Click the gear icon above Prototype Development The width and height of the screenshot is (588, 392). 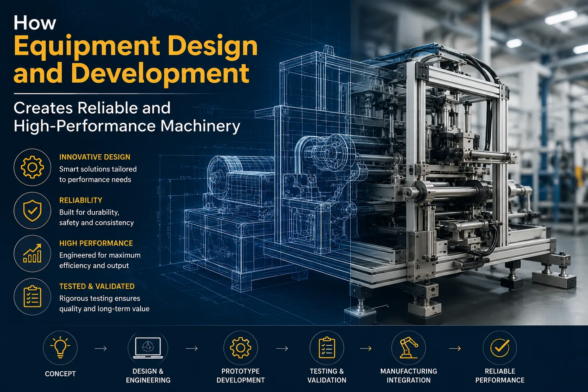tap(240, 348)
